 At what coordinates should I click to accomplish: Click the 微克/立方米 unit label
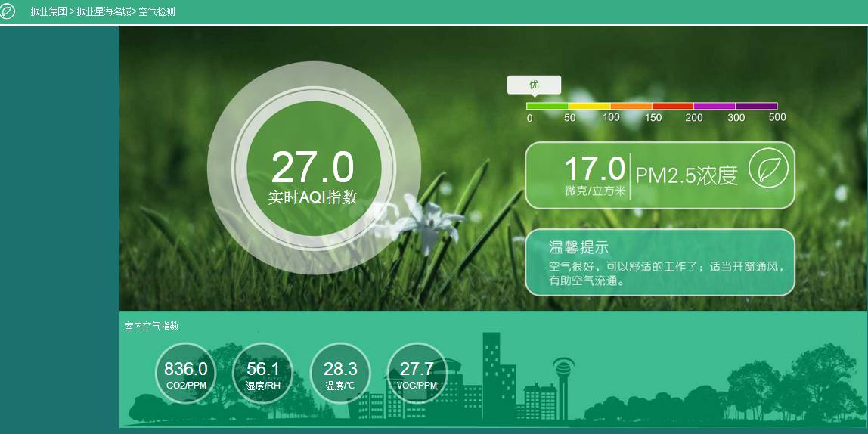594,191
